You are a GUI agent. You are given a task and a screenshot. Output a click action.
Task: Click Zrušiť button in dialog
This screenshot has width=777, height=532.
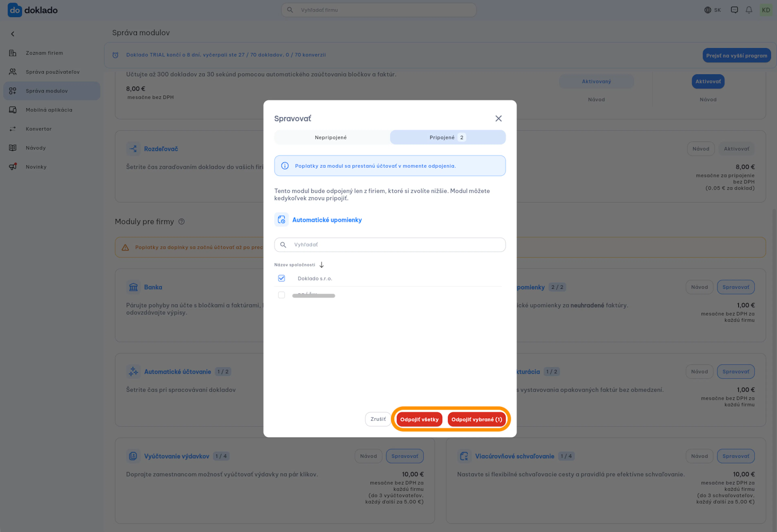(x=378, y=419)
